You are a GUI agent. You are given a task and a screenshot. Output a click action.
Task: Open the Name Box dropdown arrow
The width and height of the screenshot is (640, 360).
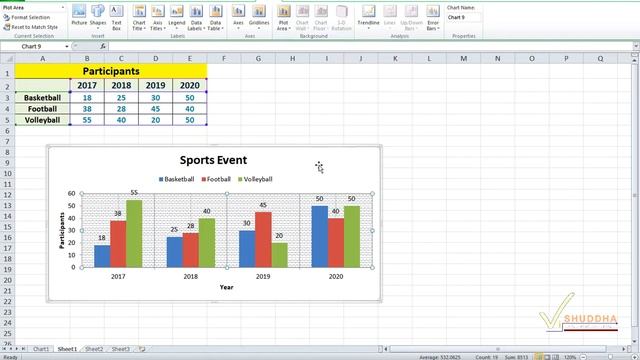(x=67, y=46)
